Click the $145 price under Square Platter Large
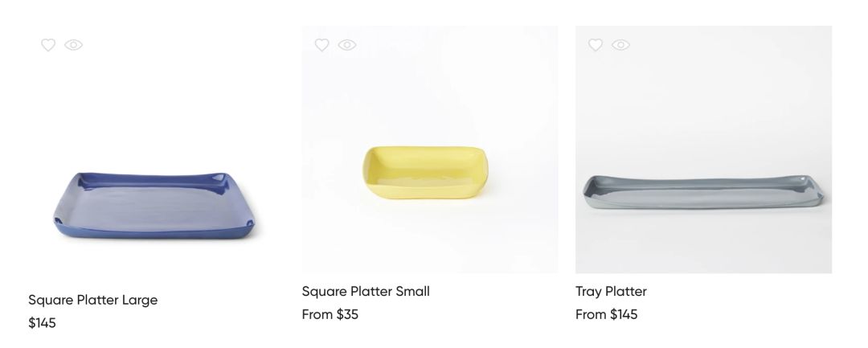 (42, 323)
